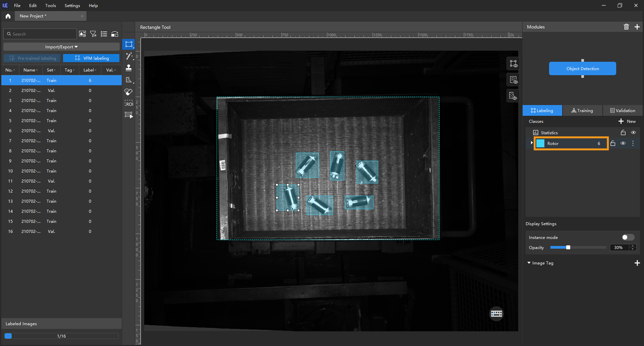The image size is (644, 346).
Task: Open the Tools menu
Action: pos(50,6)
